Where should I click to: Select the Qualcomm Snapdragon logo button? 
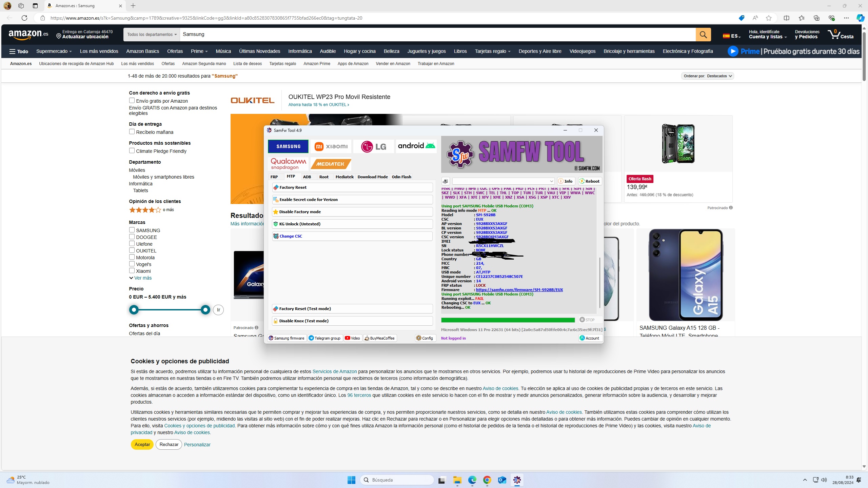pyautogui.click(x=288, y=164)
